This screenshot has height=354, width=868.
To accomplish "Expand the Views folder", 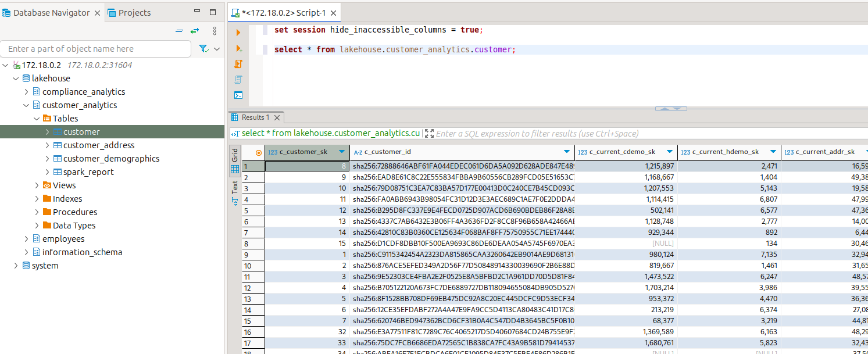I will click(37, 185).
